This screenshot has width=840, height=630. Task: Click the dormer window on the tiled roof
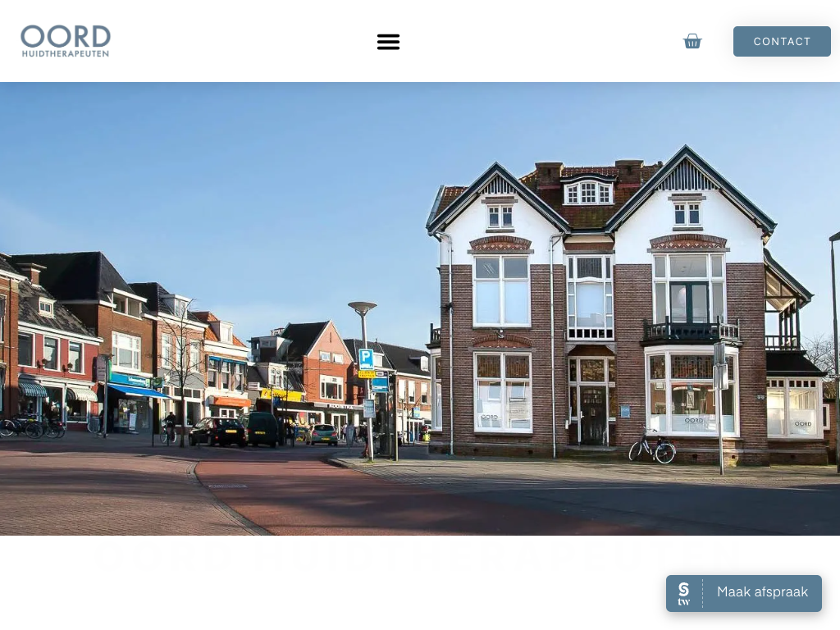(x=589, y=191)
